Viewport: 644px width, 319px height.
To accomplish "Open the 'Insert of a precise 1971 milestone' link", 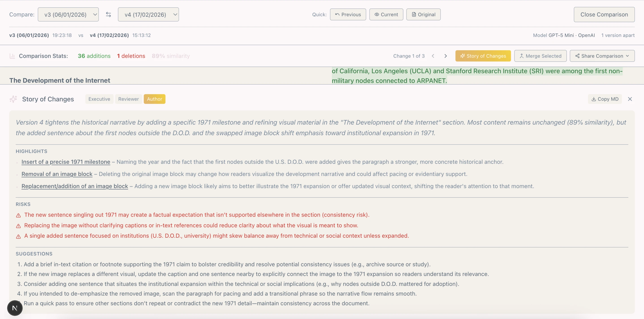I will click(65, 162).
